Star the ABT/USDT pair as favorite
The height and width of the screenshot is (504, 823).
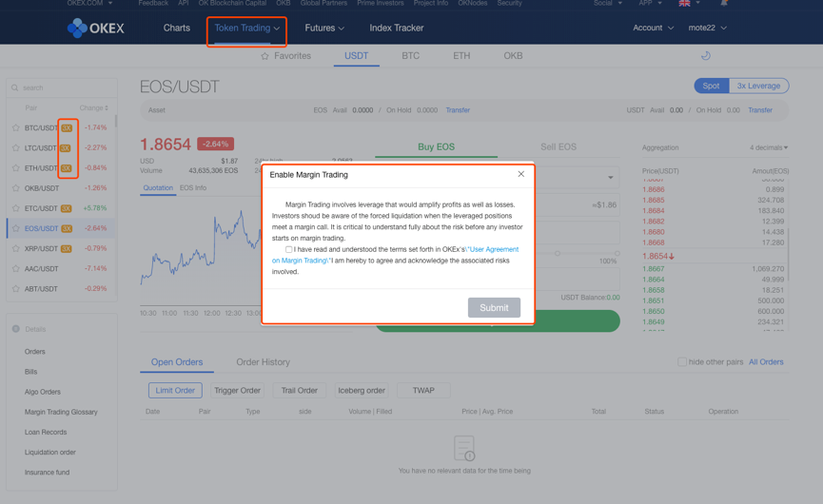point(16,289)
